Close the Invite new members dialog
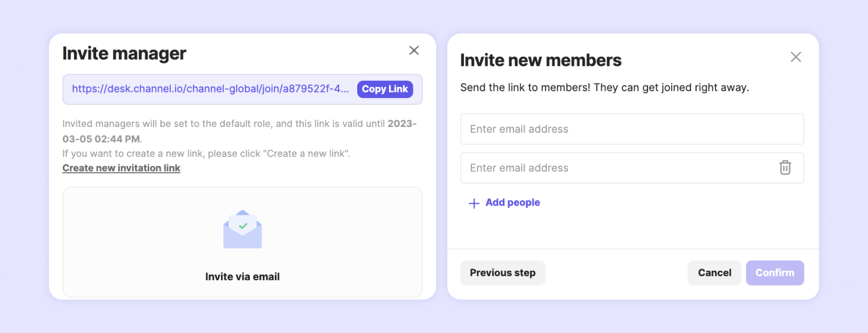 pyautogui.click(x=796, y=57)
